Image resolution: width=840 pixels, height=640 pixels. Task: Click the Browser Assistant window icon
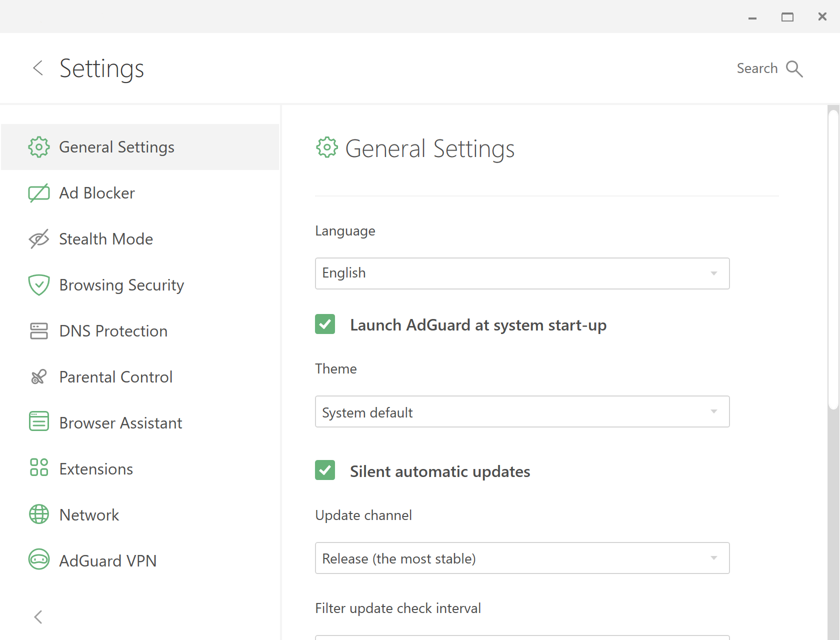click(x=38, y=421)
